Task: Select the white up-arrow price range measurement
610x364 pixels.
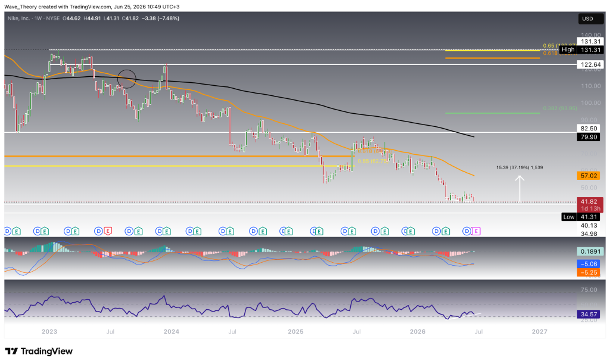Action: click(519, 189)
